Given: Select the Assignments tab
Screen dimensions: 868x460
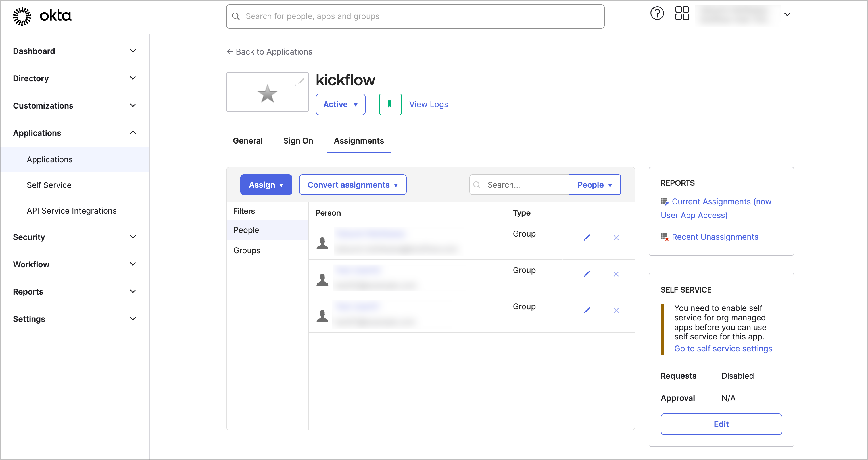Looking at the screenshot, I should (359, 141).
